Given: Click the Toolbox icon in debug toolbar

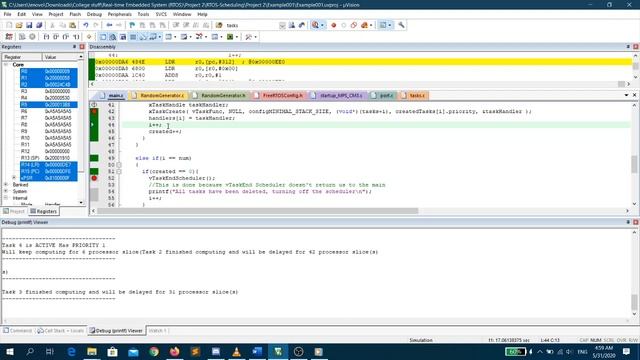Looking at the screenshot, I should (248, 37).
